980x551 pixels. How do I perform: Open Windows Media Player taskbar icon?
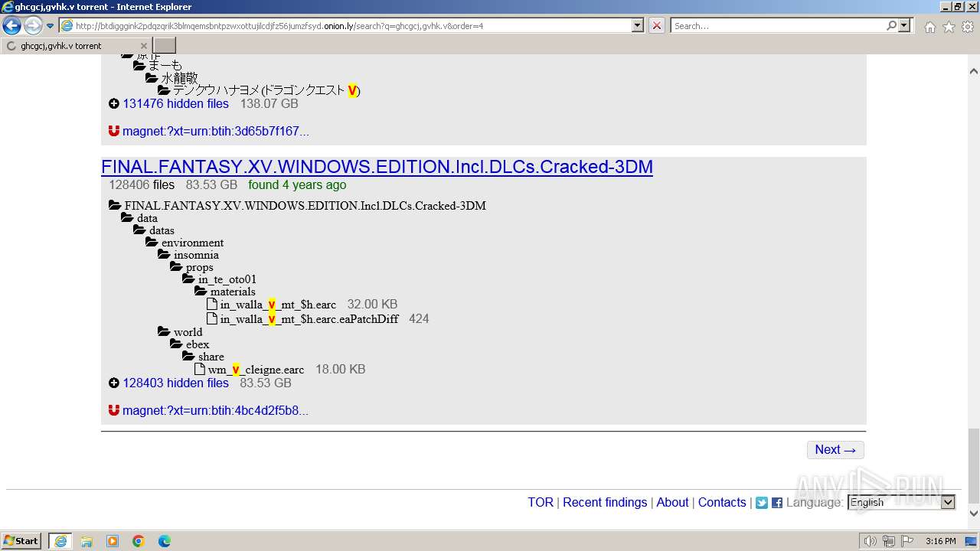point(113,541)
